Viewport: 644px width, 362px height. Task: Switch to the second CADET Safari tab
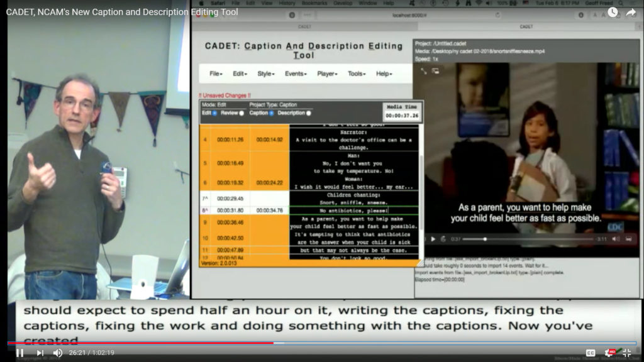[x=526, y=26]
